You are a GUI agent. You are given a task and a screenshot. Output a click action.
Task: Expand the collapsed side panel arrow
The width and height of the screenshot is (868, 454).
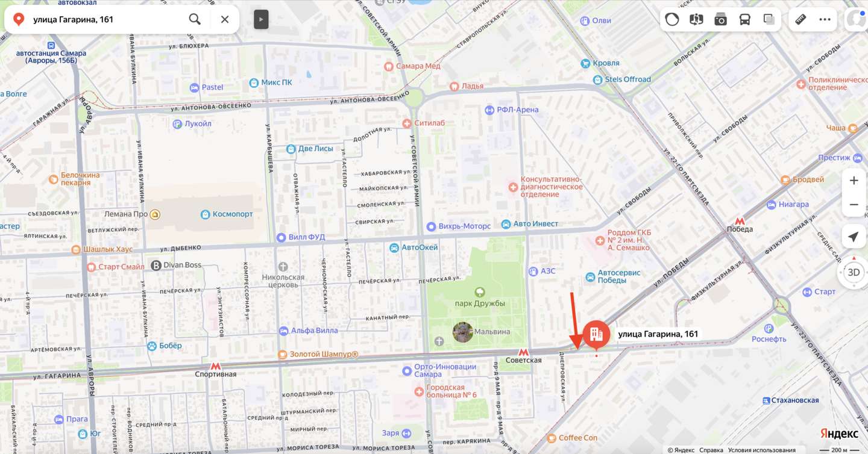[260, 19]
